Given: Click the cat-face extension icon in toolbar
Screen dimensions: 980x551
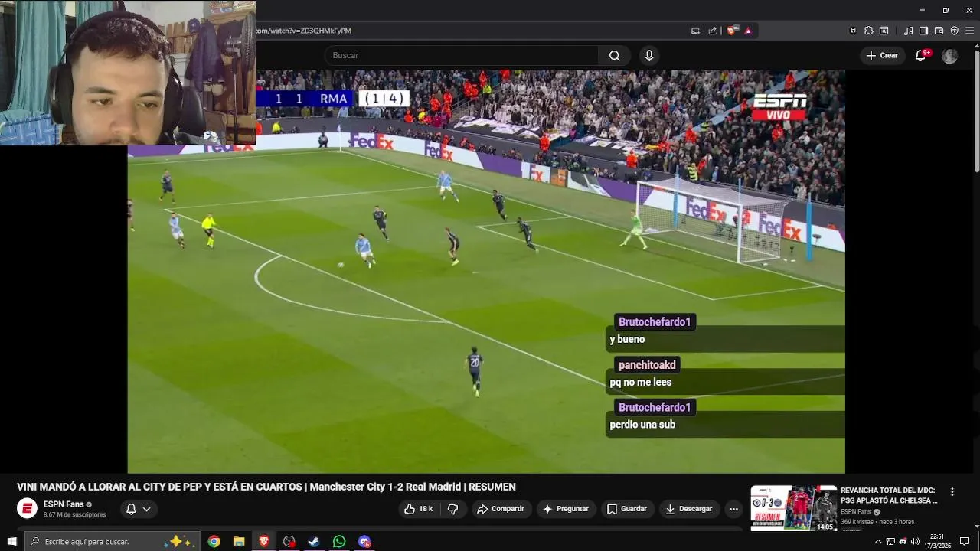Looking at the screenshot, I should (853, 31).
